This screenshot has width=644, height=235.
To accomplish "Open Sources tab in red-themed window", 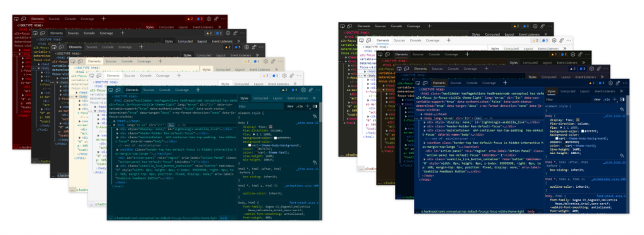I will point(54,18).
